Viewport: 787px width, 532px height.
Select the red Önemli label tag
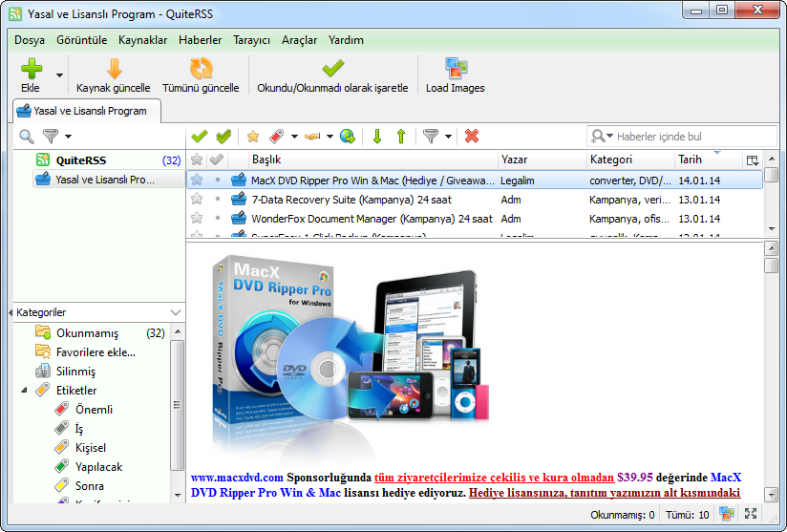tap(94, 410)
